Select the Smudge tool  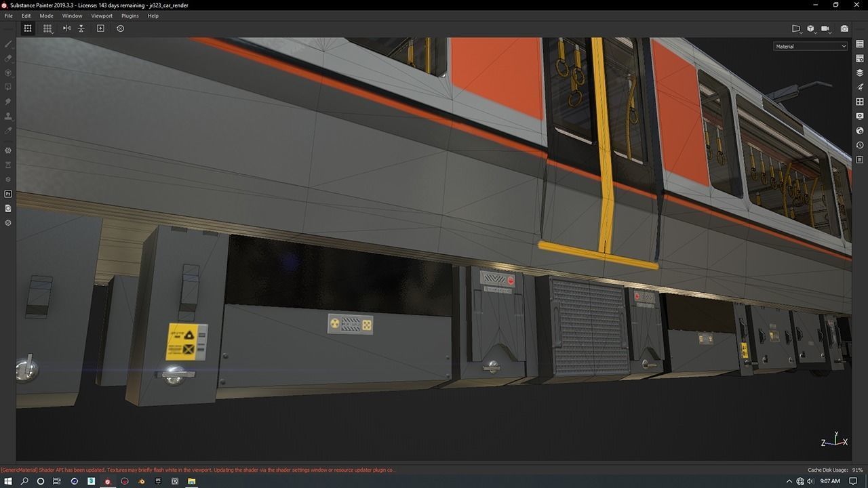pyautogui.click(x=8, y=101)
